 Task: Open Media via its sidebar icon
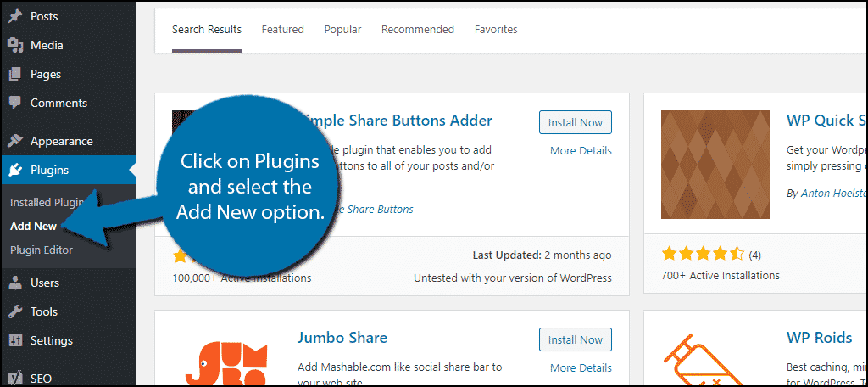[x=15, y=45]
